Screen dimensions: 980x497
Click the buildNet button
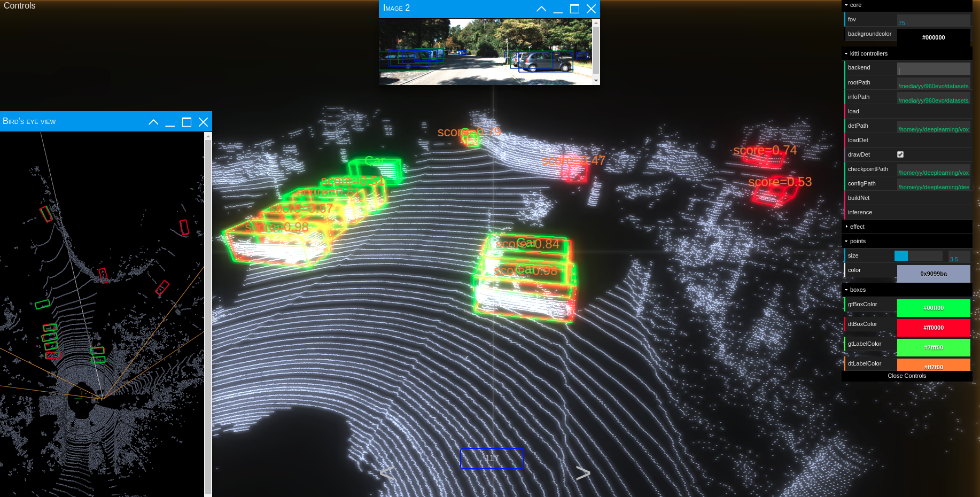coord(907,198)
